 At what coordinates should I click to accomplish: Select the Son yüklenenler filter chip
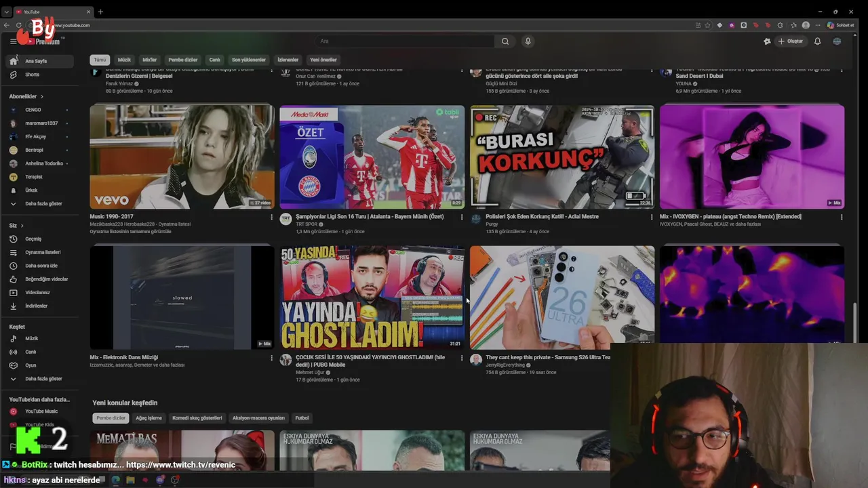(x=249, y=60)
